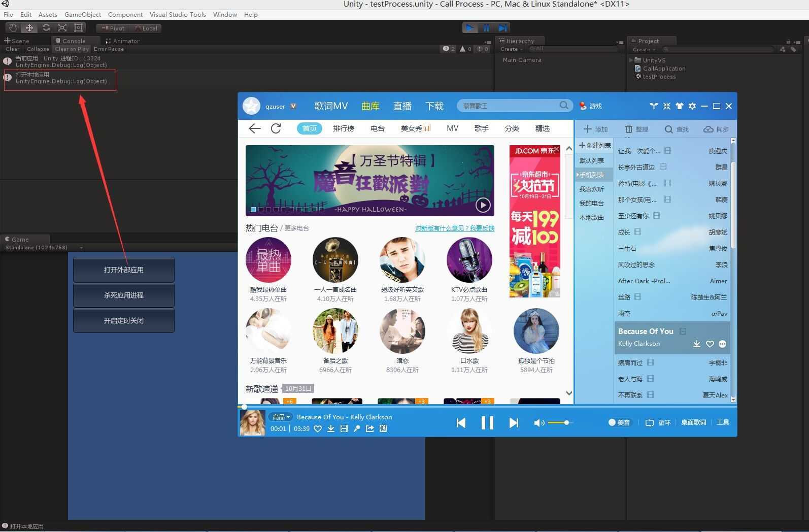Click the music player refresh icon
The width and height of the screenshot is (809, 532).
(x=276, y=128)
